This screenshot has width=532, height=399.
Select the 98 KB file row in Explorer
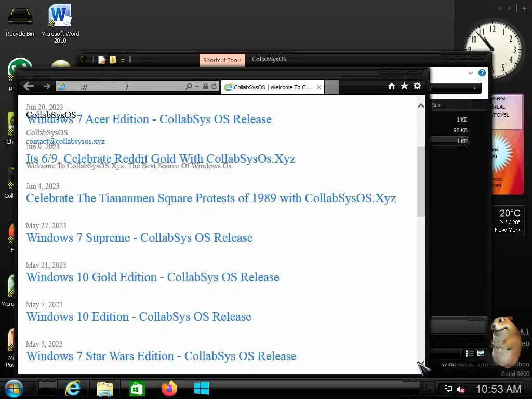click(449, 130)
